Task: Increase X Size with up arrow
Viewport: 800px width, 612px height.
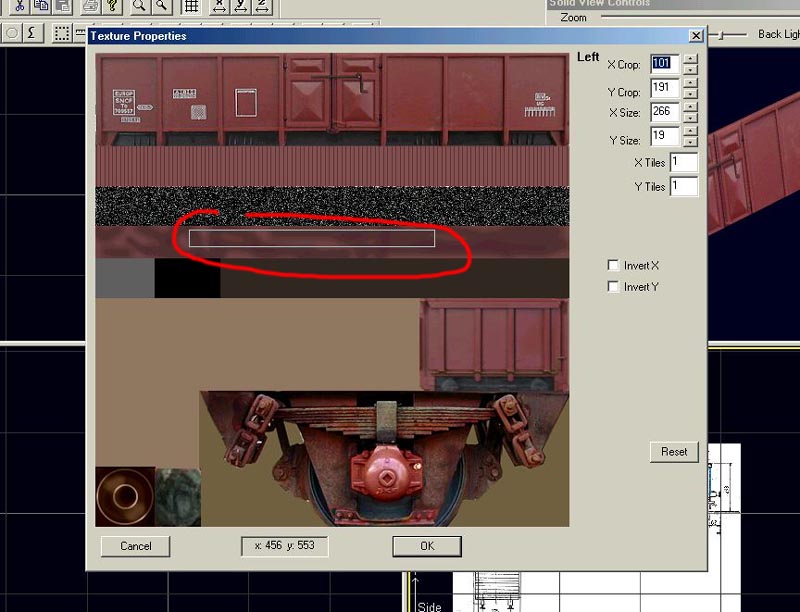Action: [690, 107]
